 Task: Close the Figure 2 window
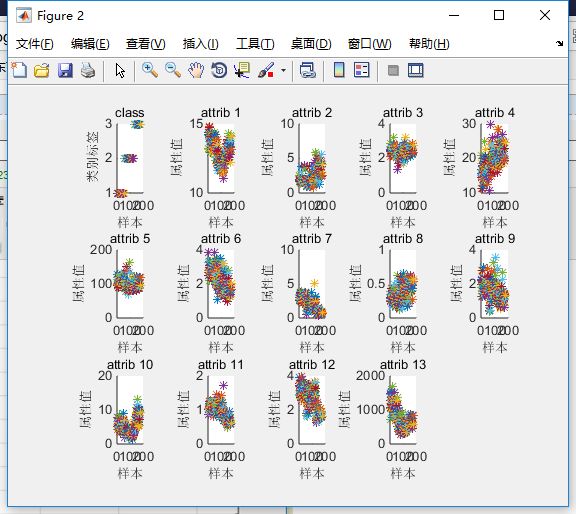[x=545, y=15]
